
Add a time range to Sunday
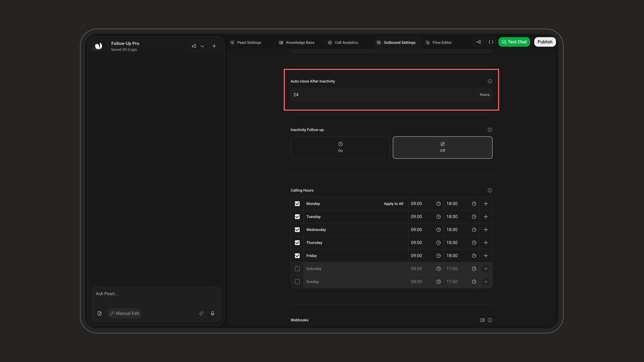[x=486, y=282]
